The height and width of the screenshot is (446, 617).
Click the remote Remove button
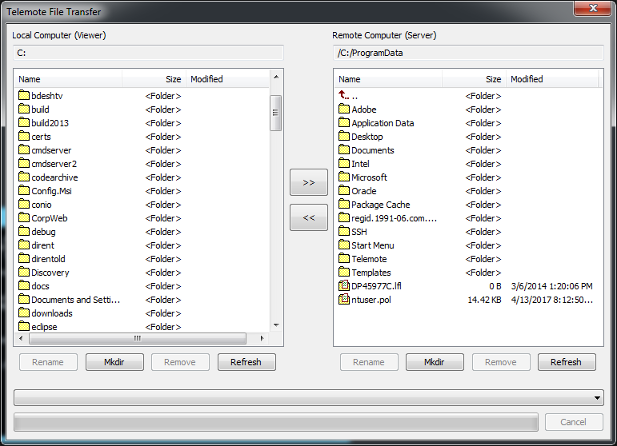pyautogui.click(x=501, y=362)
